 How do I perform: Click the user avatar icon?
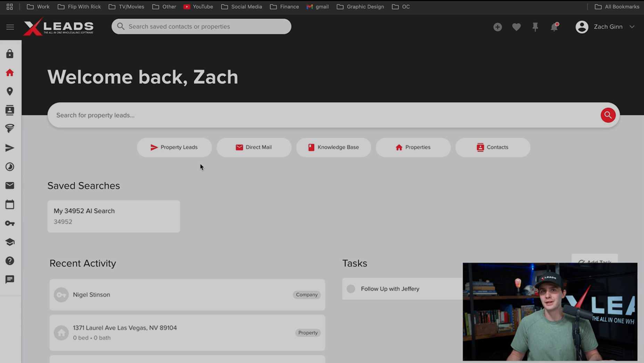click(x=582, y=27)
